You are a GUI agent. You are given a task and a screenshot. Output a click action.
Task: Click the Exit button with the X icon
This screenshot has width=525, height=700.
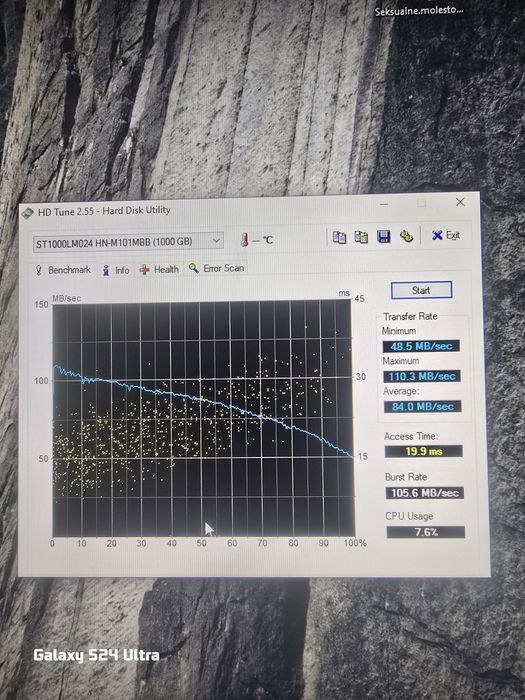click(x=446, y=235)
